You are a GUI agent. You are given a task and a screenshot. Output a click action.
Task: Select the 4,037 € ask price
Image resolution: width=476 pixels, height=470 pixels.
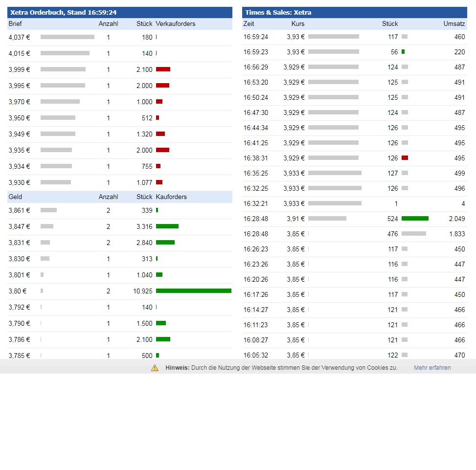[20, 37]
